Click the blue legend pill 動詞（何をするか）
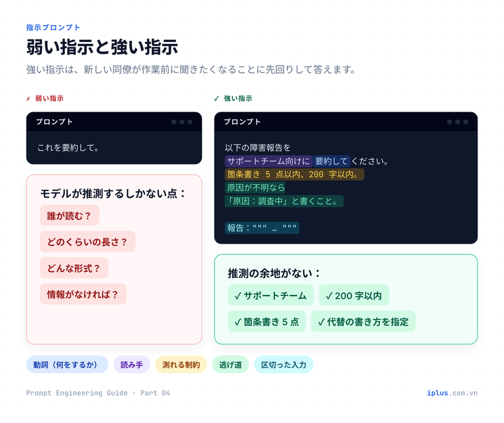The height and width of the screenshot is (423, 504). (x=67, y=365)
